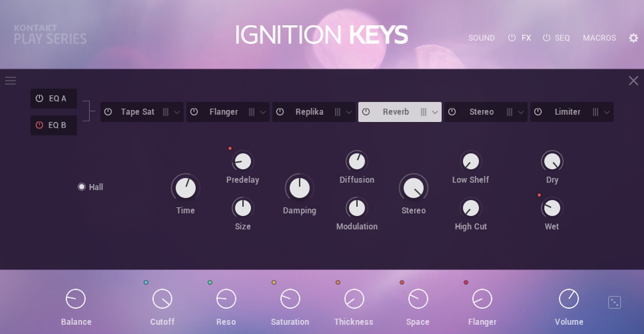The width and height of the screenshot is (644, 334).
Task: Select the Replika effect slot
Action: [x=314, y=112]
